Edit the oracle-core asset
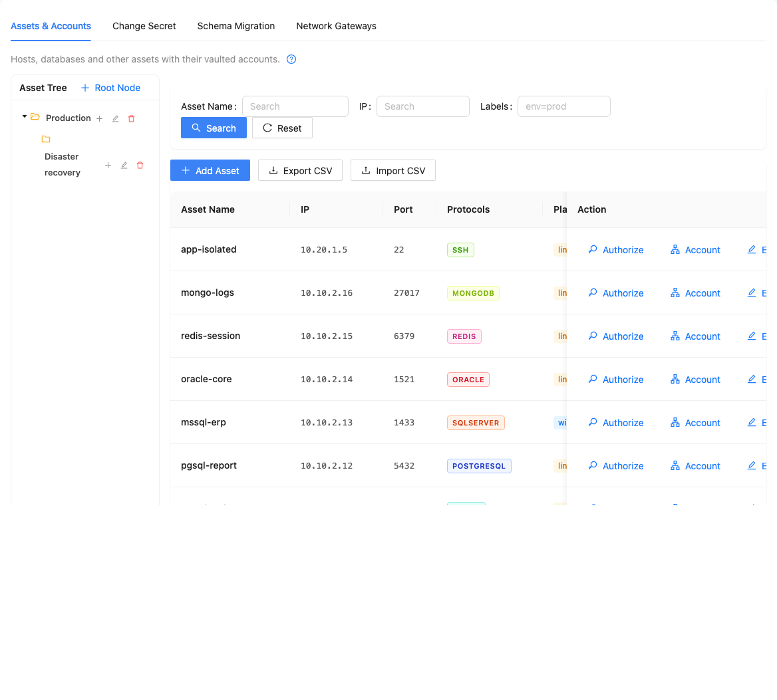The width and height of the screenshot is (777, 700). pyautogui.click(x=756, y=379)
